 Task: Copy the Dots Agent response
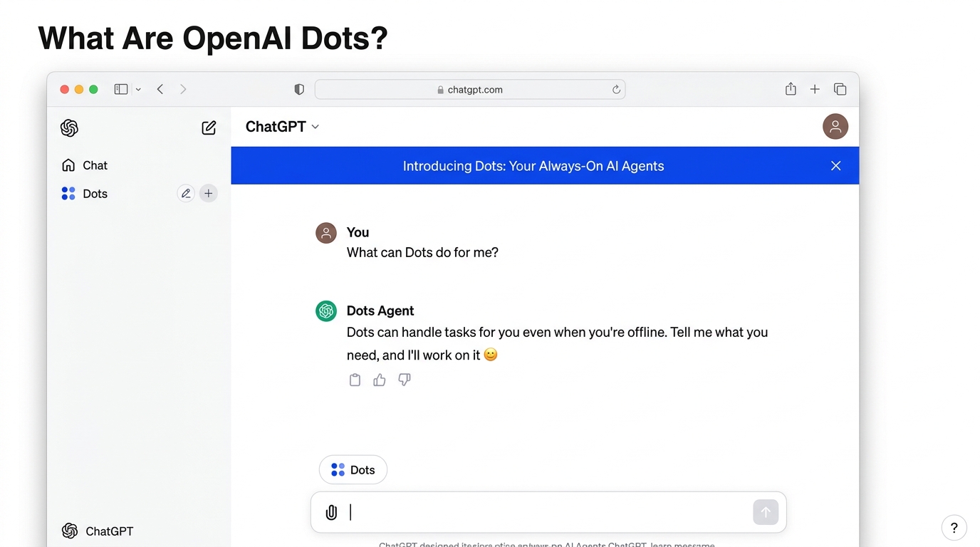click(x=355, y=380)
